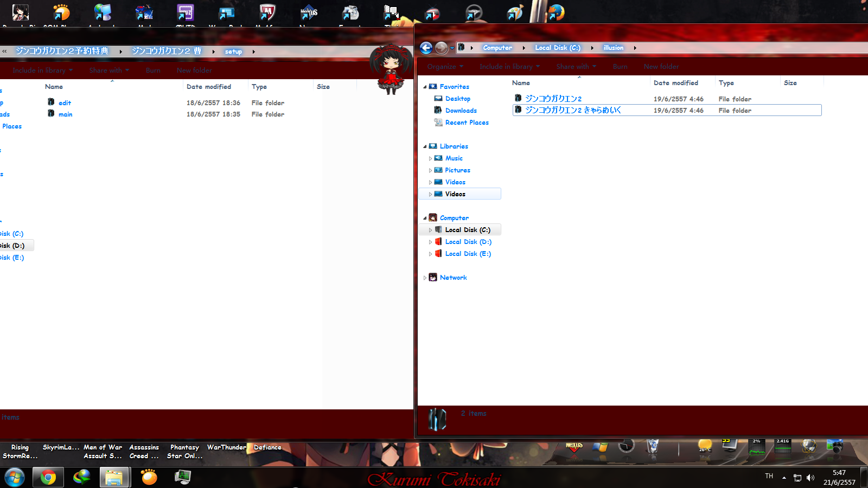Open Organize menu in illusion window
Viewport: 868px width, 488px height.
[x=445, y=67]
